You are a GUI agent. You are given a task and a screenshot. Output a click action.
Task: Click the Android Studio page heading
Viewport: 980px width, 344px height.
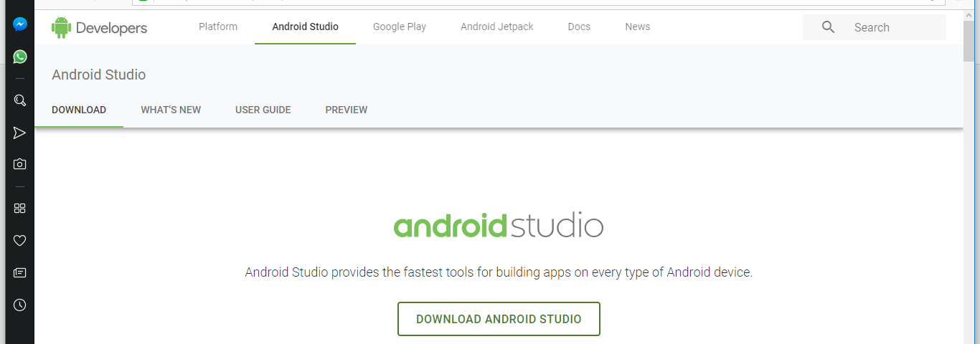[99, 75]
